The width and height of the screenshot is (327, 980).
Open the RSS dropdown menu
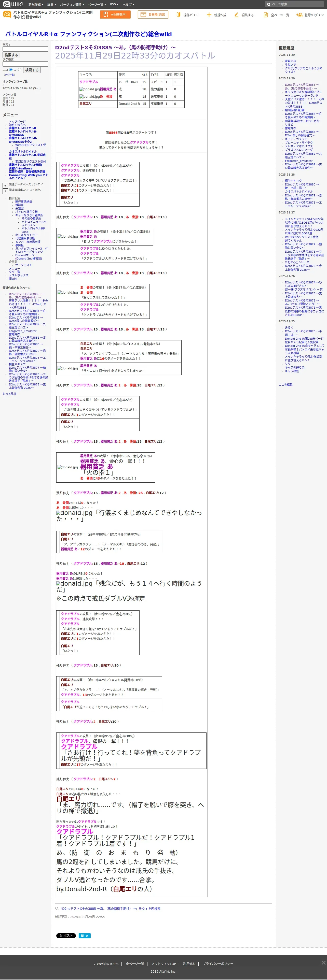(x=114, y=5)
